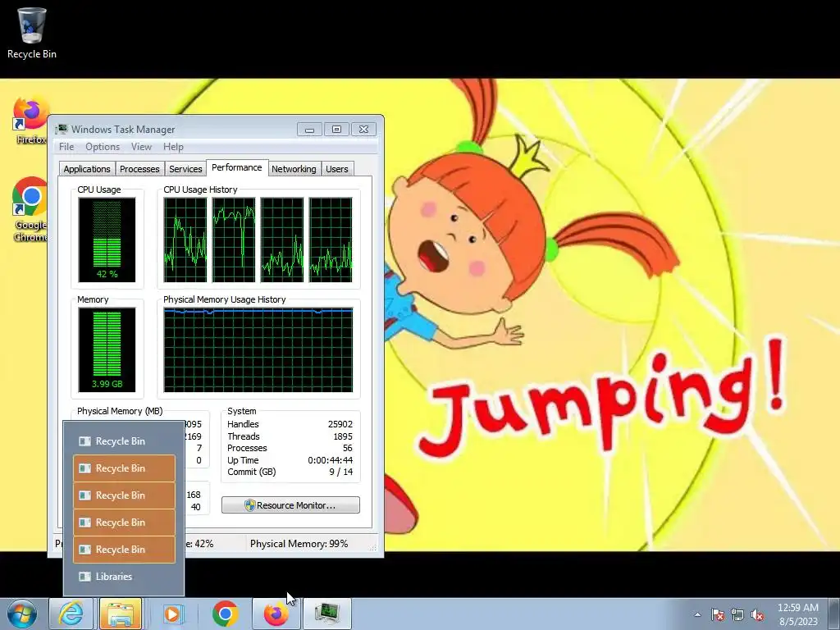Image resolution: width=840 pixels, height=630 pixels.
Task: Open Windows Media Player from the taskbar
Action: 172,614
